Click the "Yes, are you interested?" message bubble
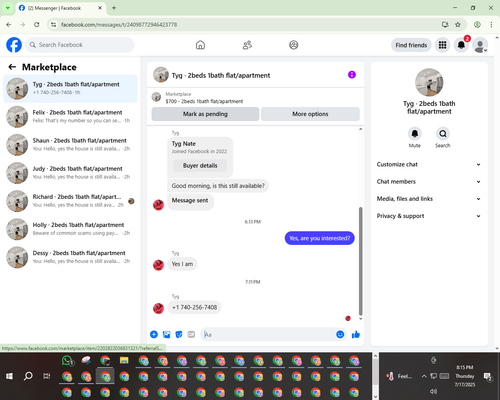The height and width of the screenshot is (400, 500). pyautogui.click(x=319, y=238)
